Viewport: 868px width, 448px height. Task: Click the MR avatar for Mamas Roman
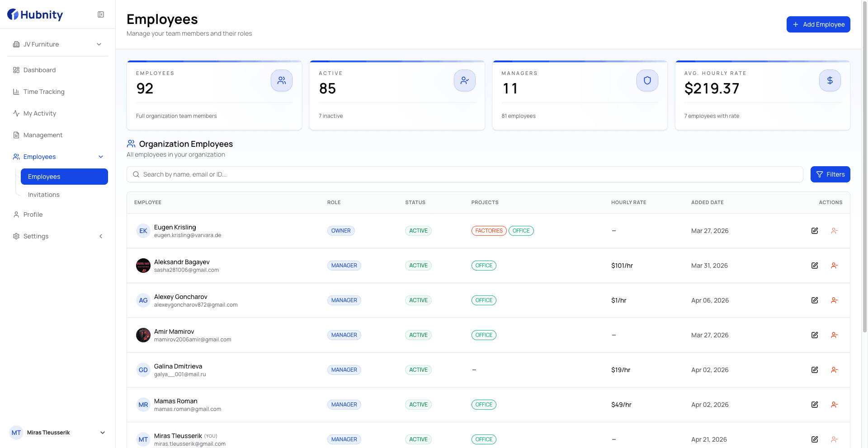pos(143,405)
